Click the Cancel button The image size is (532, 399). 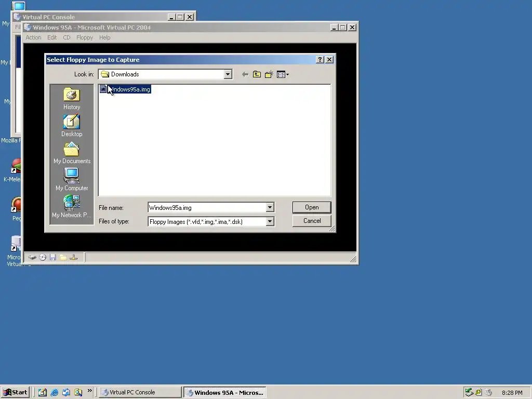tap(312, 221)
